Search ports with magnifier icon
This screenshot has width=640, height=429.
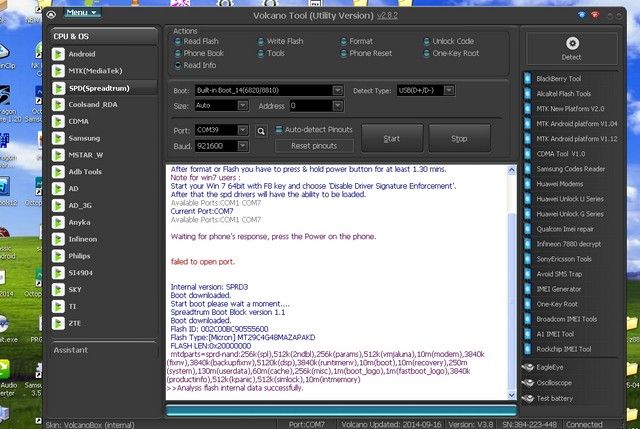261,131
